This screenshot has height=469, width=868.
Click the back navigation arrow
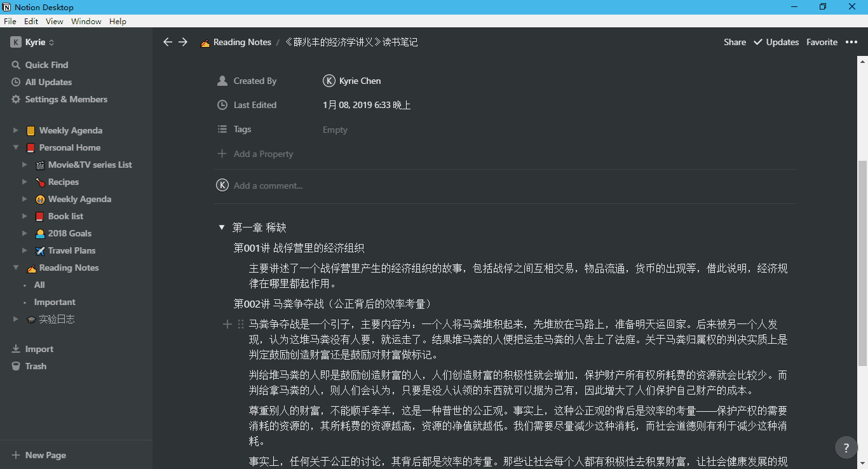click(x=168, y=42)
